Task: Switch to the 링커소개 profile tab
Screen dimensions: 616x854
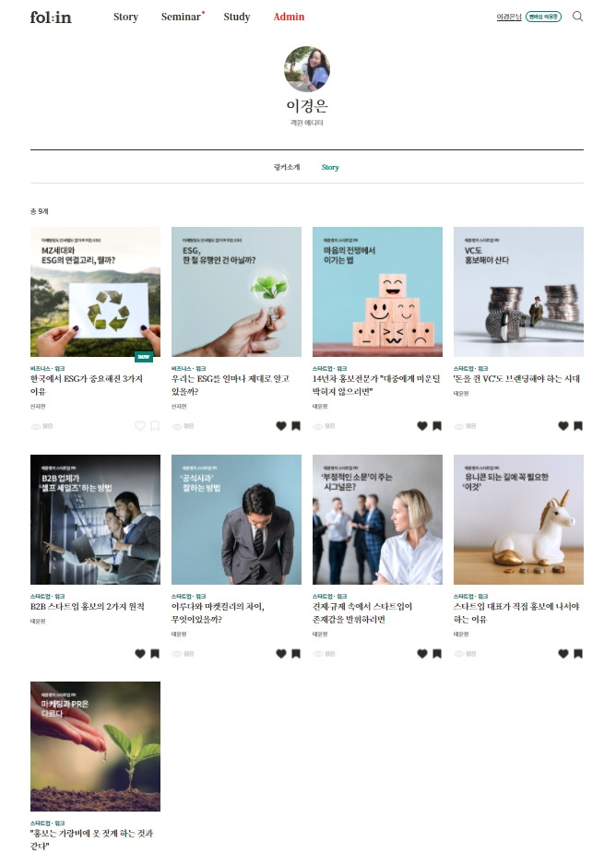Action: pyautogui.click(x=287, y=167)
